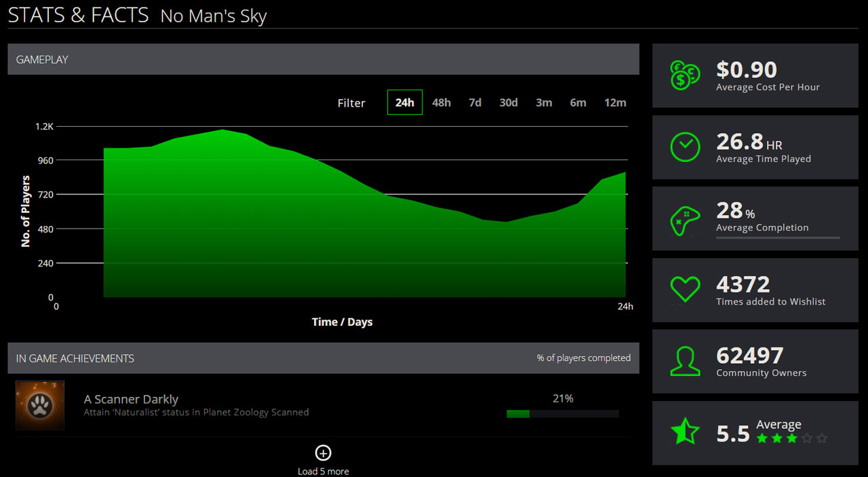The width and height of the screenshot is (868, 477).
Task: Click the No Man's Sky title
Action: (214, 16)
